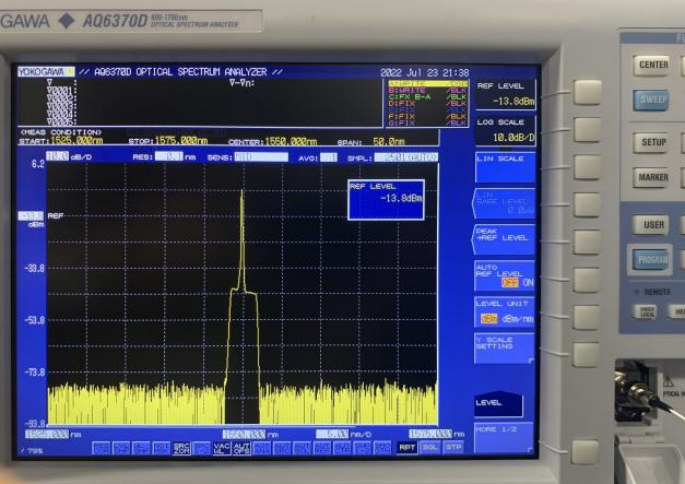Select the LEVEL menu tab
This screenshot has height=484, width=685.
click(x=497, y=403)
